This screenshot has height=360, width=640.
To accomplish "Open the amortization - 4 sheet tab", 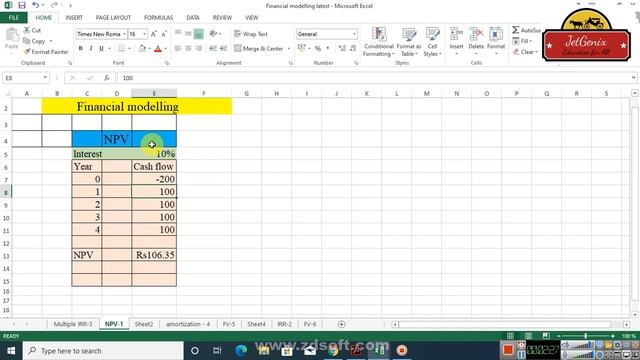I will point(188,324).
